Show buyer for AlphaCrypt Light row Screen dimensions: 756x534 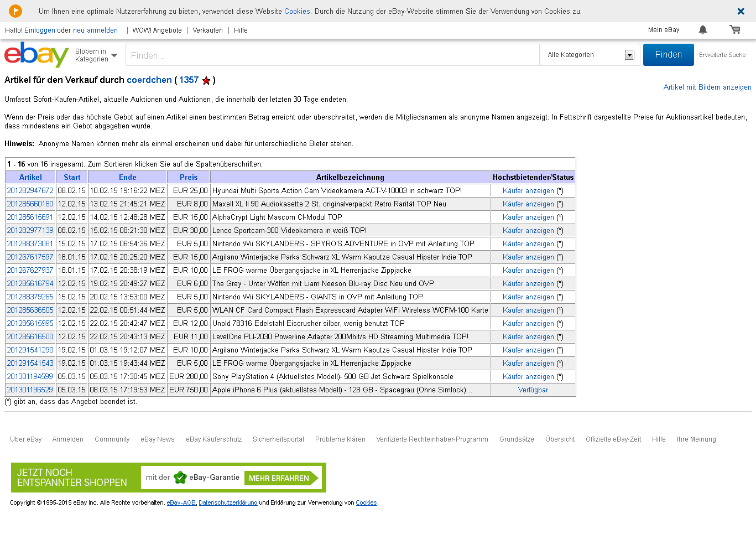click(528, 217)
